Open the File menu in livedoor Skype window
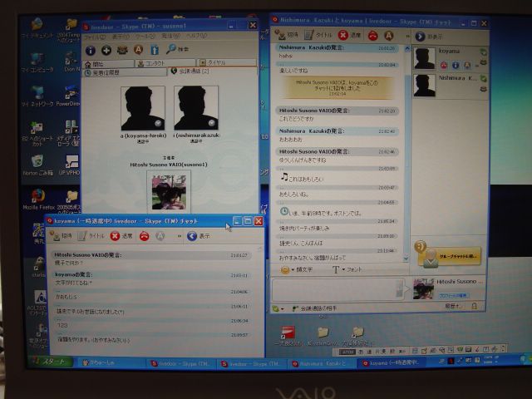 95,37
